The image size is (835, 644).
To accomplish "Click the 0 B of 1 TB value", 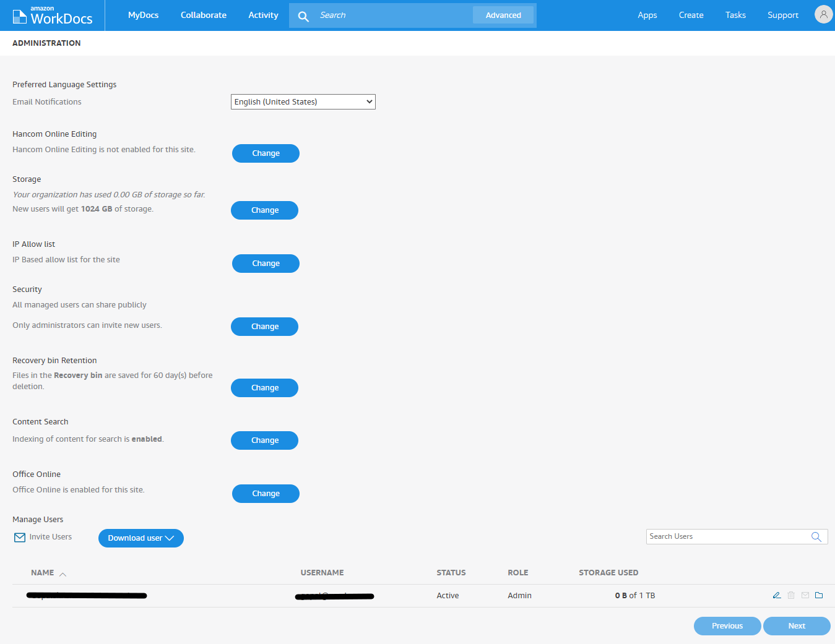I will point(635,596).
